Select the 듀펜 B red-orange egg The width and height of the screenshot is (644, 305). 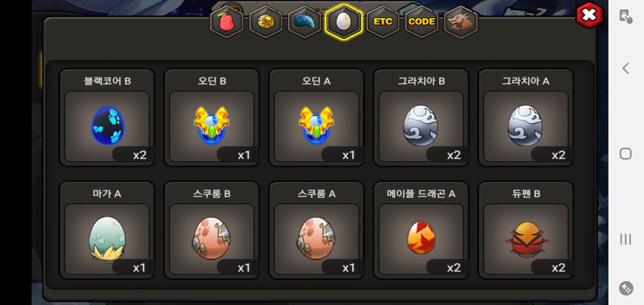(x=526, y=230)
